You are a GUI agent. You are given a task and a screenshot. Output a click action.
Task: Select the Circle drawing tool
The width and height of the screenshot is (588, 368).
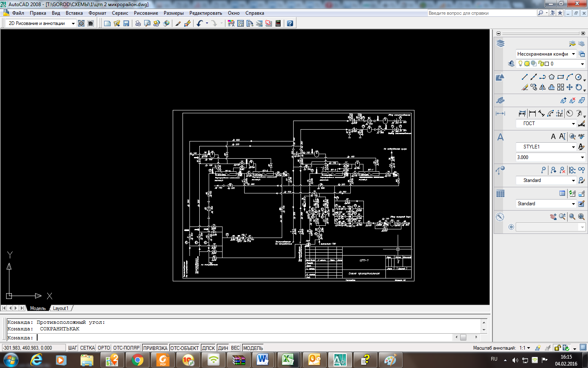click(x=579, y=77)
